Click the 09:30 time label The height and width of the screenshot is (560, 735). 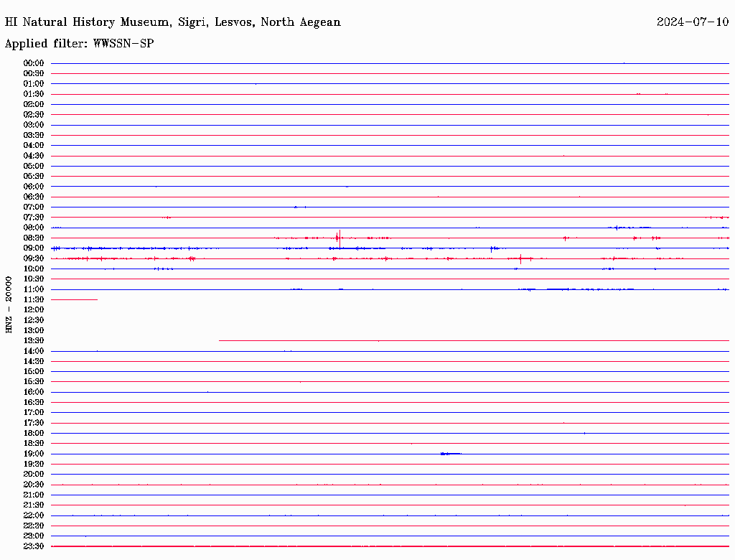click(34, 258)
